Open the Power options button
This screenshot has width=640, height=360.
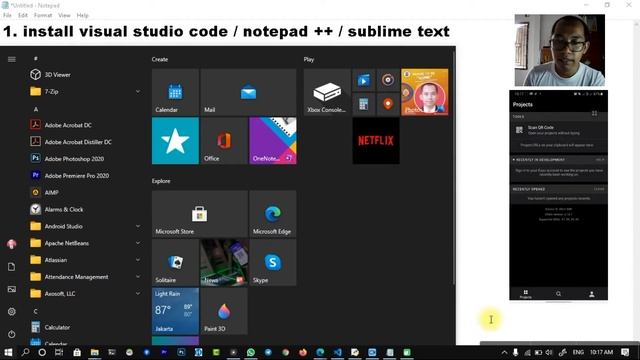click(x=11, y=334)
